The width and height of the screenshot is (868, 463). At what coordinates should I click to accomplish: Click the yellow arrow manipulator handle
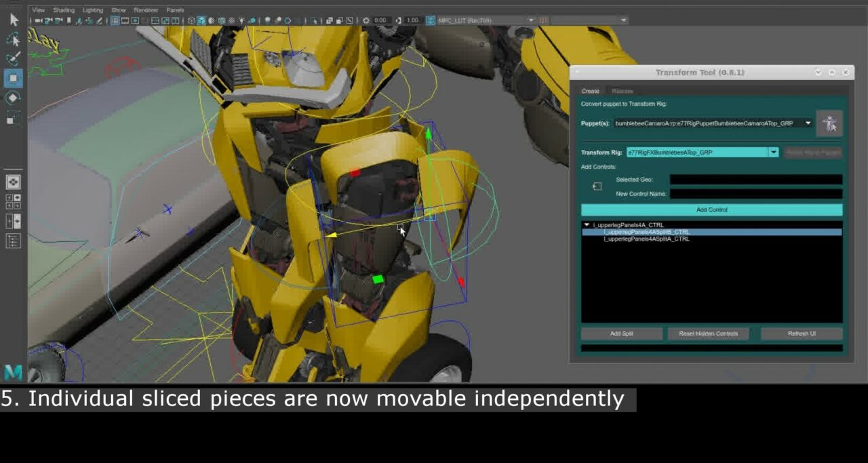(332, 235)
